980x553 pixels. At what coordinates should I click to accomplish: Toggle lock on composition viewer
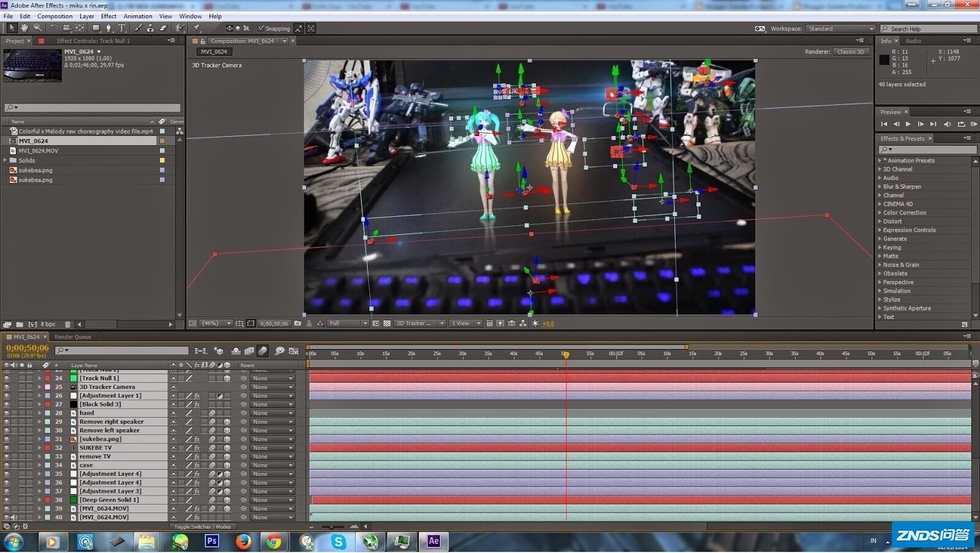pyautogui.click(x=203, y=41)
